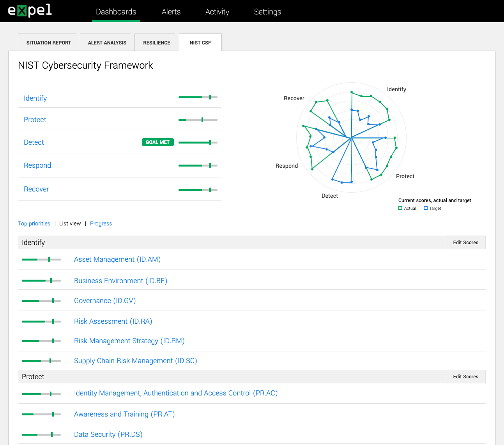Open Identity Management and Access Control (PR.AC)
The height and width of the screenshot is (445, 504).
pos(176,393)
